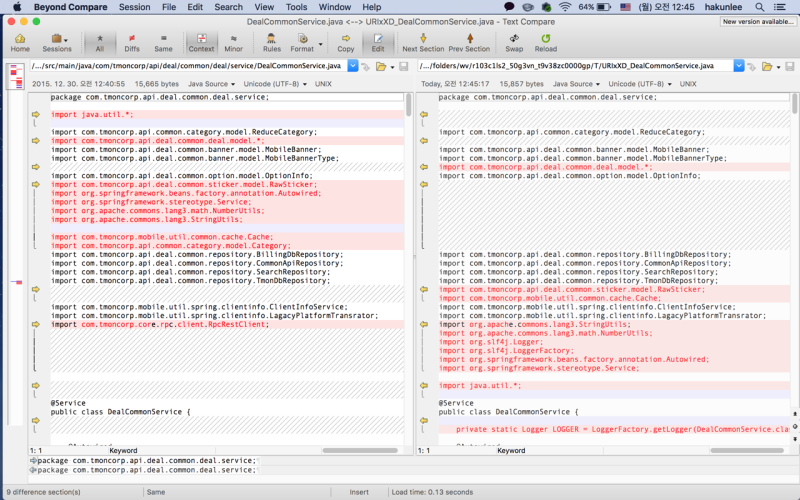Copy LOGGER declaration to left via gutter arrow
The height and width of the screenshot is (500, 800).
[423, 420]
